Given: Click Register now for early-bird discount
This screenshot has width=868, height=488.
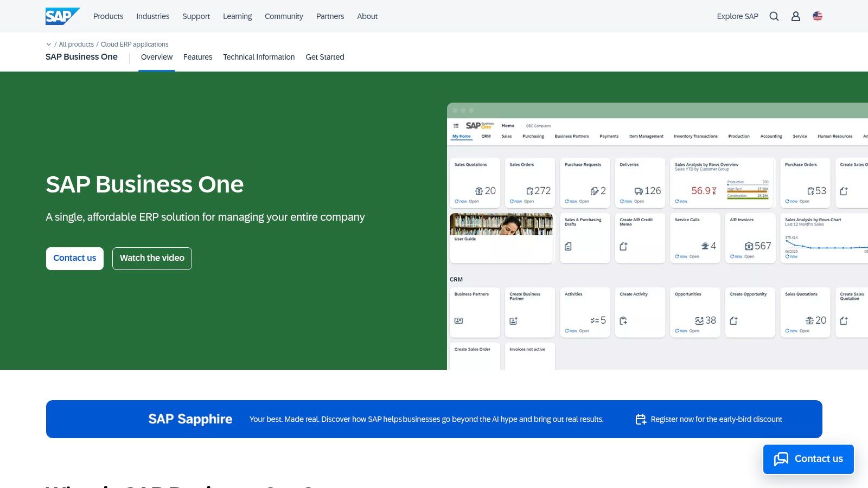Looking at the screenshot, I should click(x=716, y=419).
